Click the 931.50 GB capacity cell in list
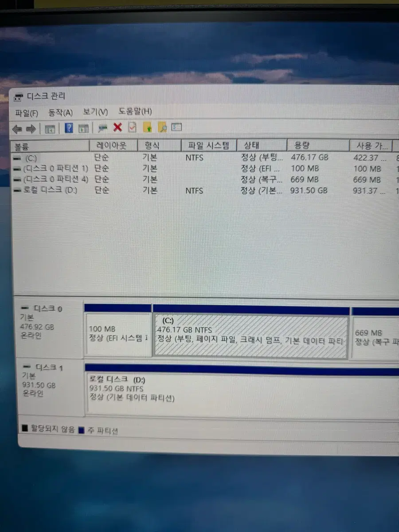The width and height of the screenshot is (399, 532). tap(309, 191)
